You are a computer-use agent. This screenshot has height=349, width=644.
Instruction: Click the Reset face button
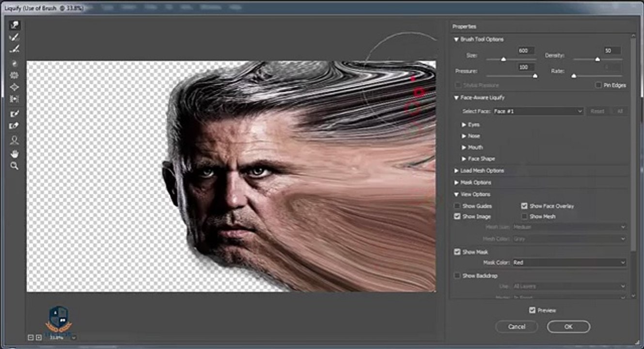pyautogui.click(x=597, y=111)
